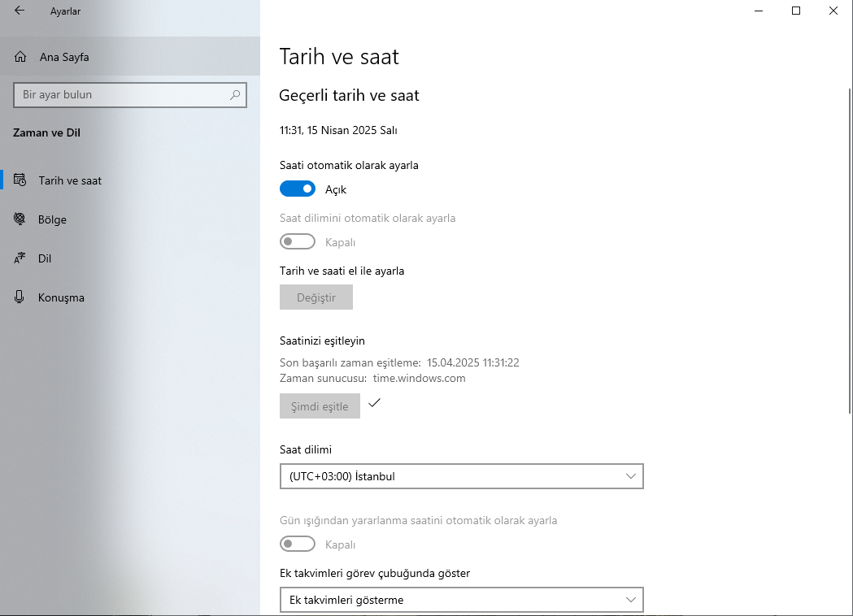Click the search magnifier icon
The height and width of the screenshot is (616, 853).
(235, 94)
